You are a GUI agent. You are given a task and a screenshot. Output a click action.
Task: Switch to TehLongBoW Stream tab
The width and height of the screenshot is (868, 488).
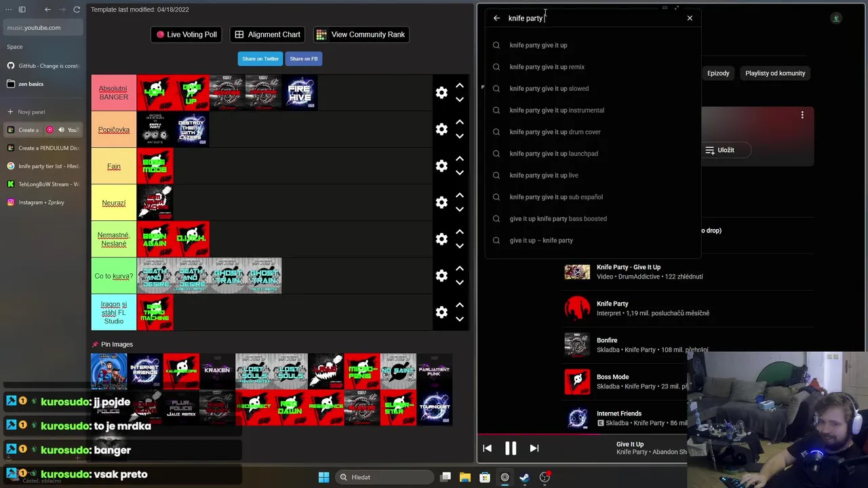tap(43, 184)
